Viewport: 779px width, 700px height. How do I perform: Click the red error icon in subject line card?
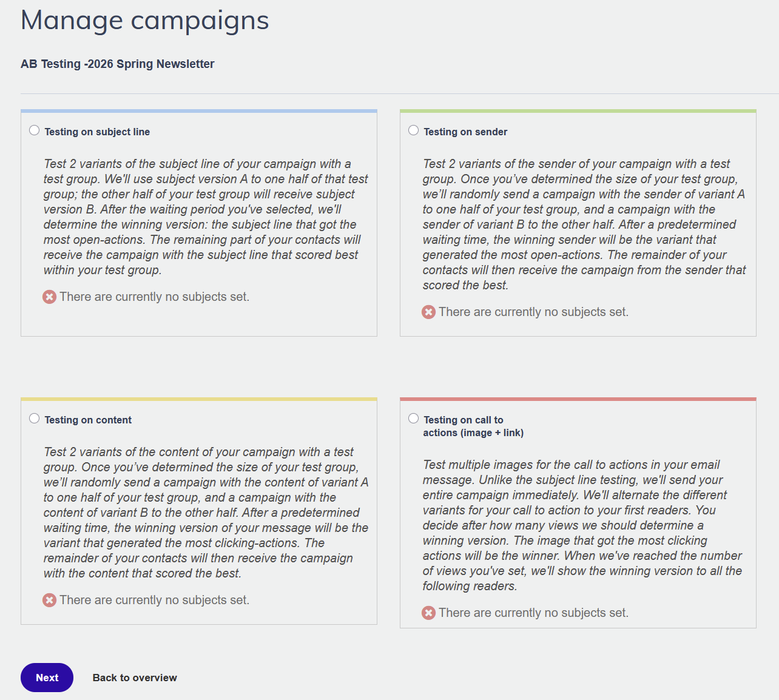(50, 297)
